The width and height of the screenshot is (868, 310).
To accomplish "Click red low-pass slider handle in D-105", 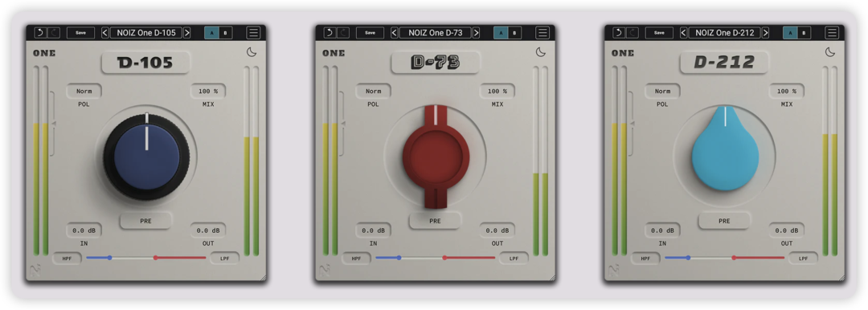I will [x=156, y=258].
